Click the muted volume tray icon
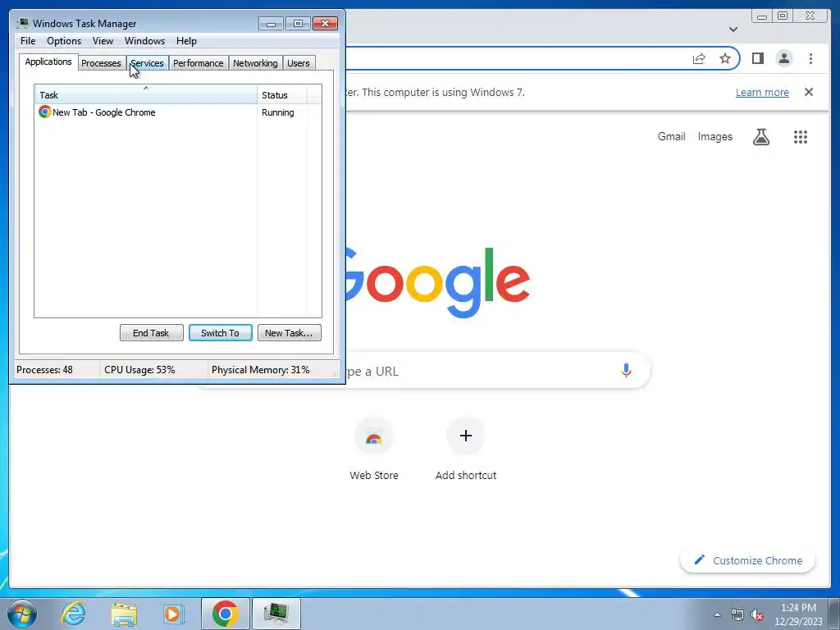The width and height of the screenshot is (840, 630). pyautogui.click(x=757, y=614)
